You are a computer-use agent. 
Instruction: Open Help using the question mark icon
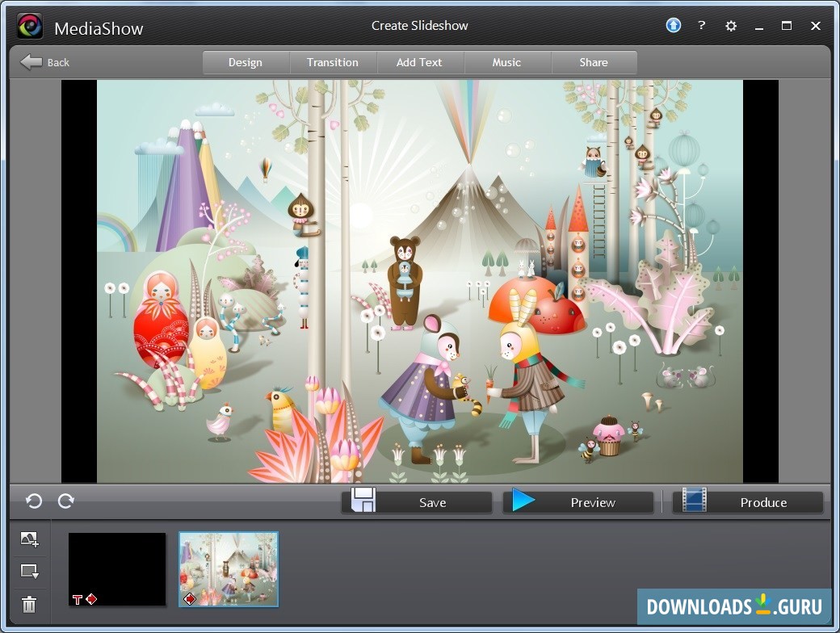(x=701, y=25)
